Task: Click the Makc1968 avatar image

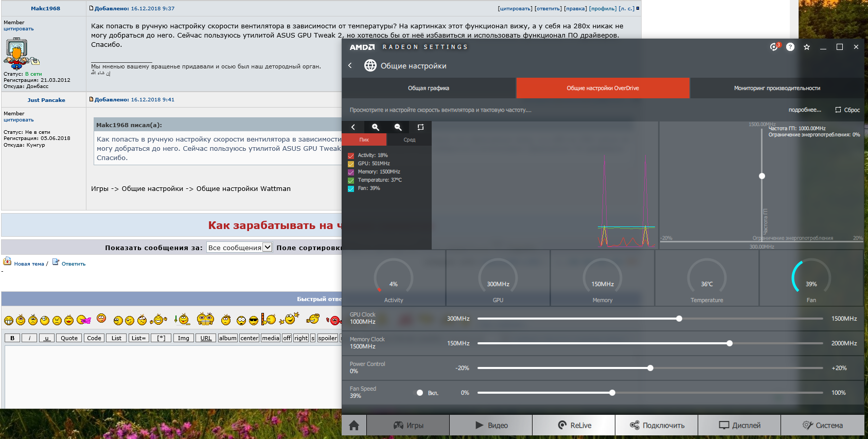Action: [21, 54]
